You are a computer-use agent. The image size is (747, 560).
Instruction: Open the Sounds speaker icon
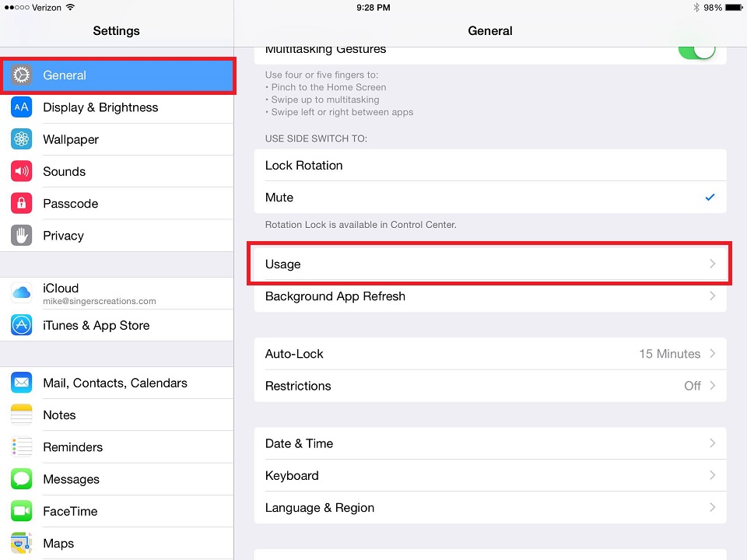[x=22, y=171]
